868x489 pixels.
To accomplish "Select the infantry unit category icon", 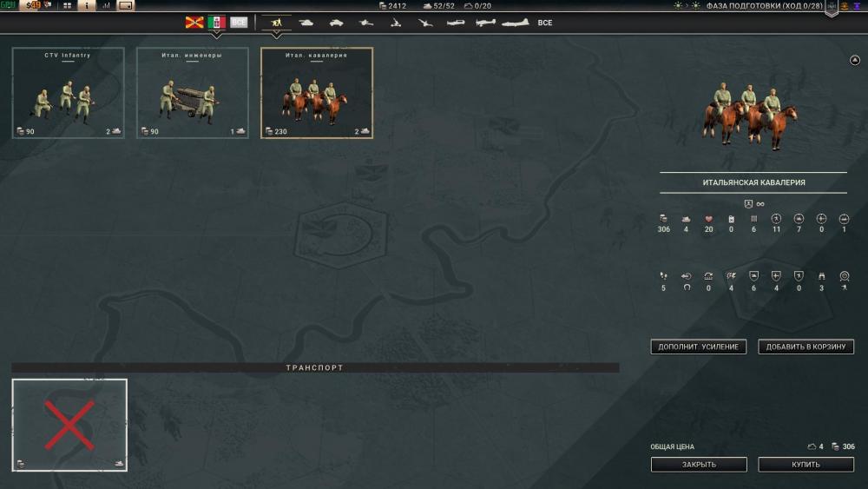I will pyautogui.click(x=277, y=22).
